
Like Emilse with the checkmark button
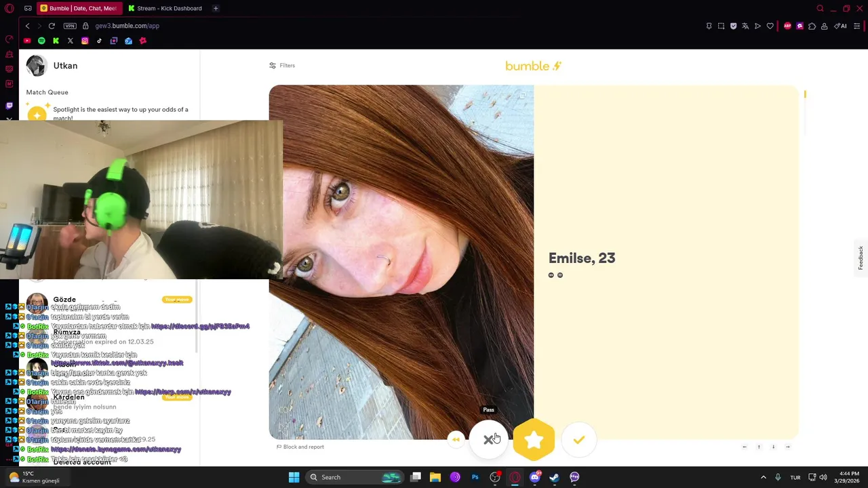(578, 440)
